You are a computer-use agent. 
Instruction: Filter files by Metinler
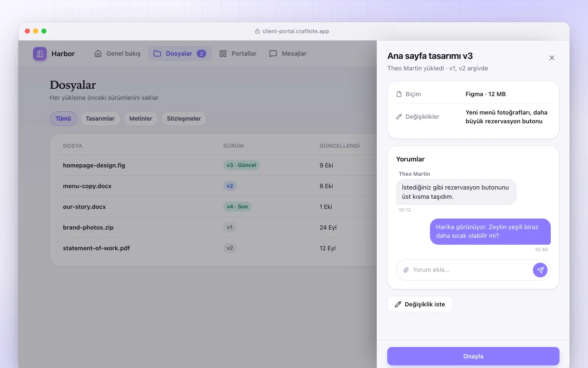tap(141, 119)
